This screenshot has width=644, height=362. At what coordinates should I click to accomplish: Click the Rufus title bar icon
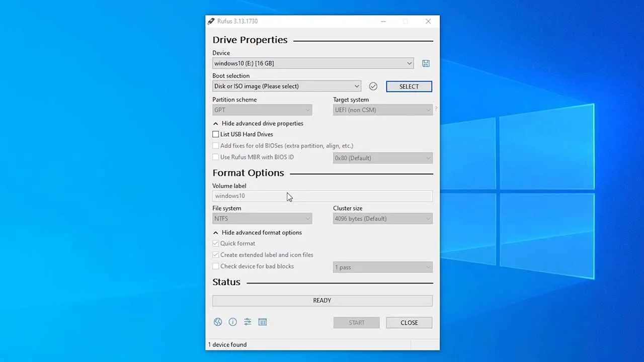[211, 21]
